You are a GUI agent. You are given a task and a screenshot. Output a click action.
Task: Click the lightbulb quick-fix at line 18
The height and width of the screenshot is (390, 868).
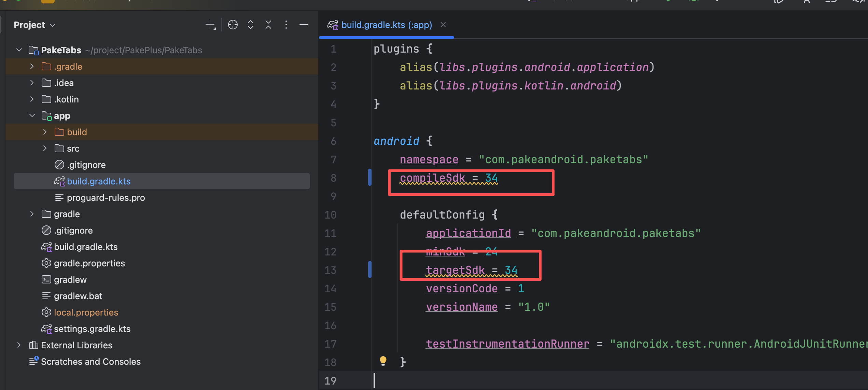point(383,361)
